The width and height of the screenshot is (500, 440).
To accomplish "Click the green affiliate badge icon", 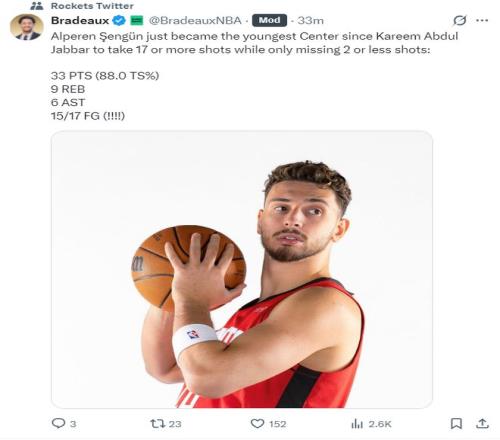I will click(137, 21).
